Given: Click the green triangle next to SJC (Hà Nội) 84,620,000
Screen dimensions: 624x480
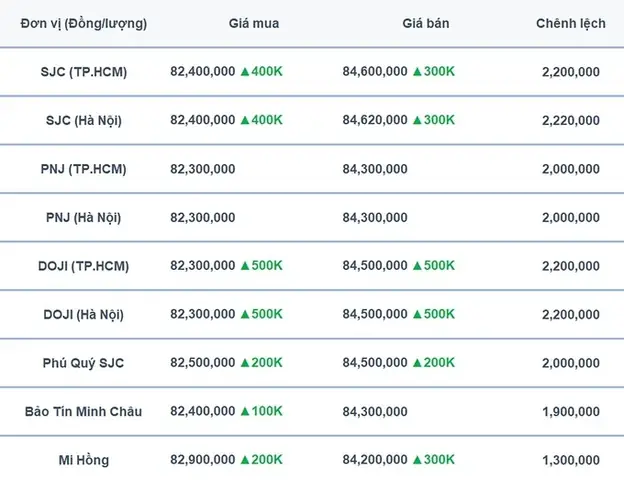Looking at the screenshot, I should pos(417,120).
